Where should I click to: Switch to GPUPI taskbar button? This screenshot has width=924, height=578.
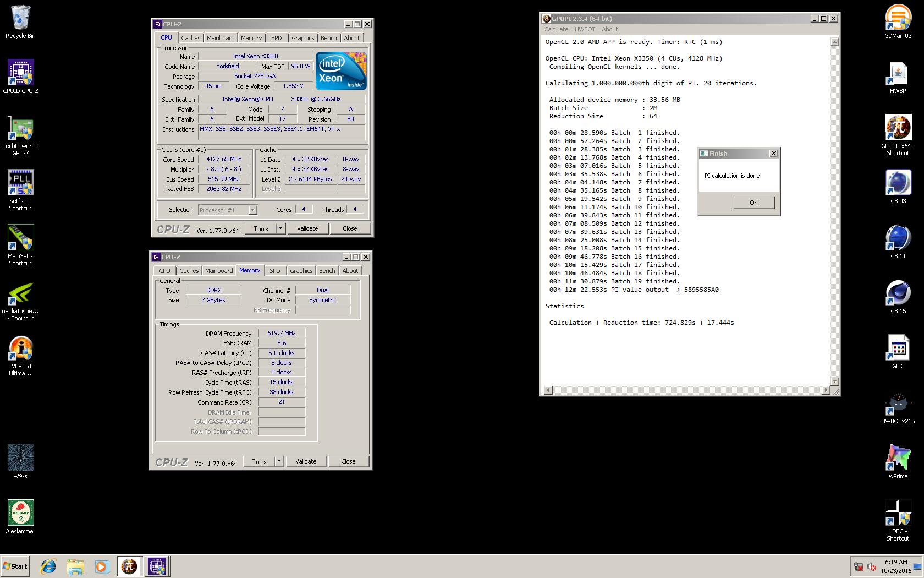[129, 566]
